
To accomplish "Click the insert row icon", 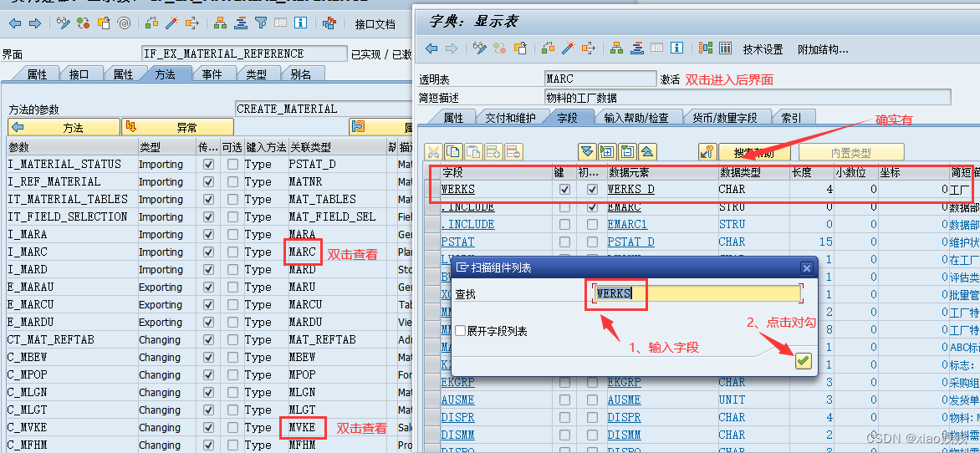I will (x=493, y=152).
